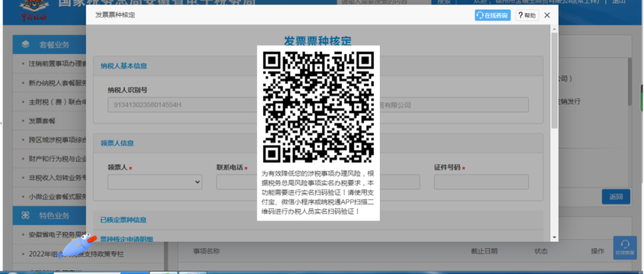Open 安徽省电子税务局 sidebar item

(57, 235)
